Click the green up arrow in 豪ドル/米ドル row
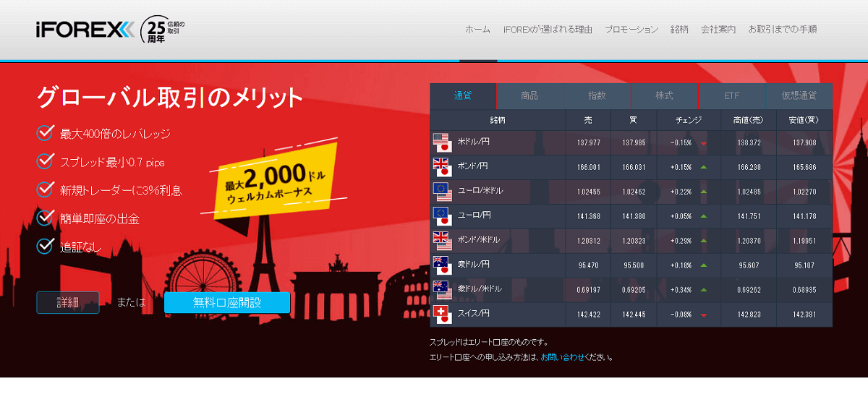The height and width of the screenshot is (397, 868). tap(703, 290)
